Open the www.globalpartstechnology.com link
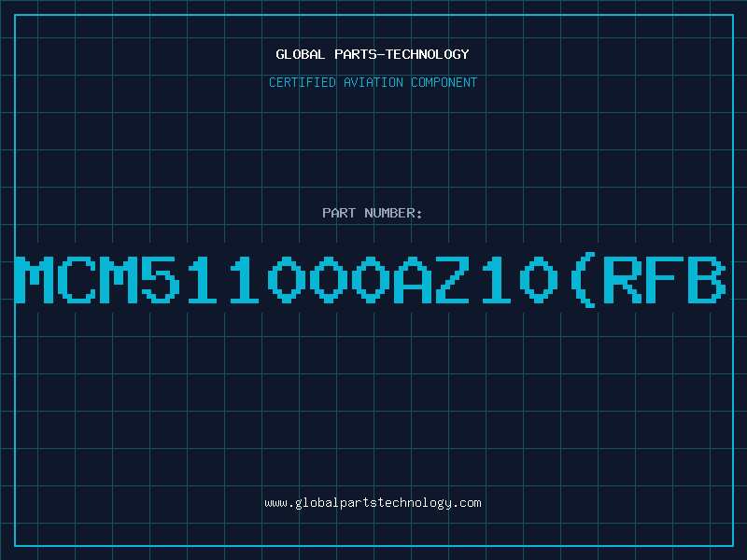Image resolution: width=747 pixels, height=560 pixels. click(373, 503)
